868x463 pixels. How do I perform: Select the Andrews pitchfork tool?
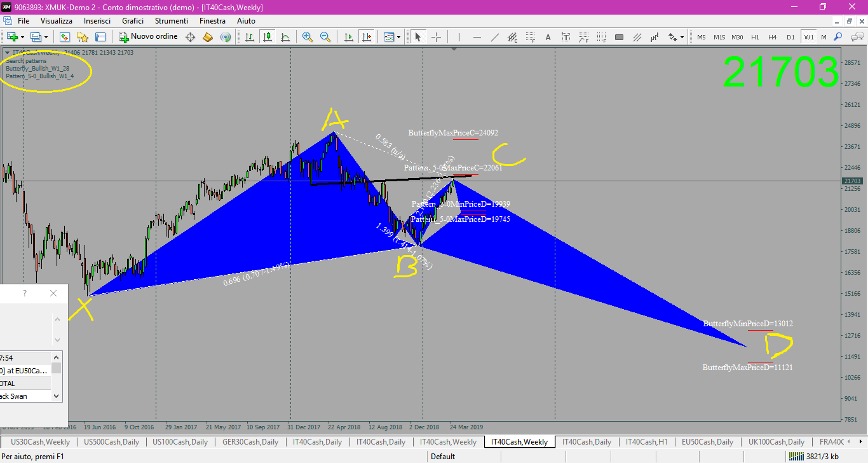pos(654,37)
